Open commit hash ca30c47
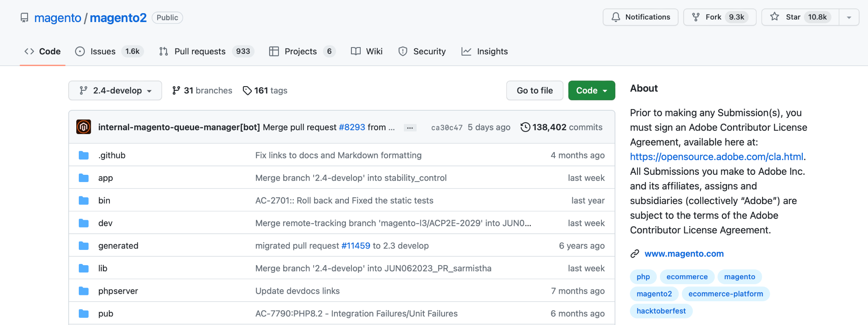This screenshot has height=325, width=868. (447, 127)
